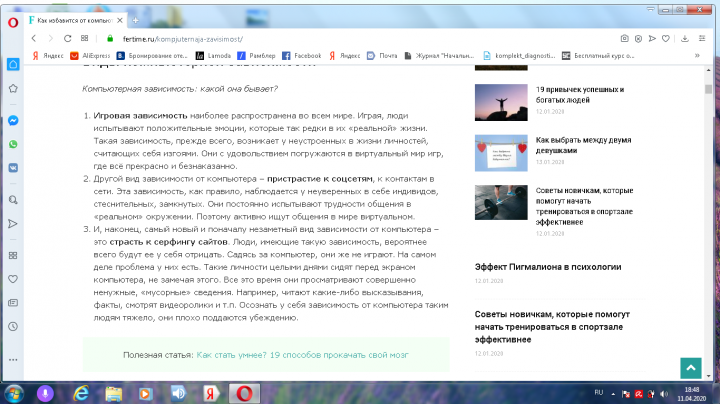The width and height of the screenshot is (720, 404).
Task: Open the Lamoda bookmark
Action: [x=213, y=56]
